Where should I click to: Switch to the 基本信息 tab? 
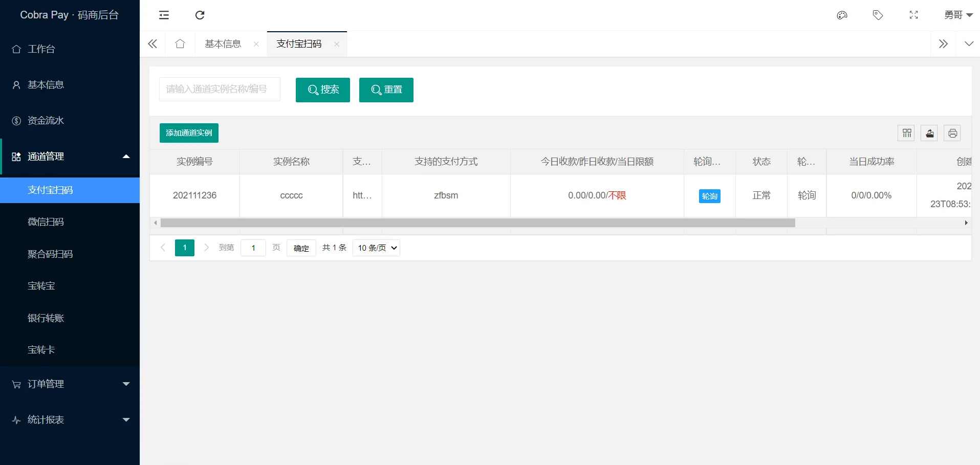223,43
